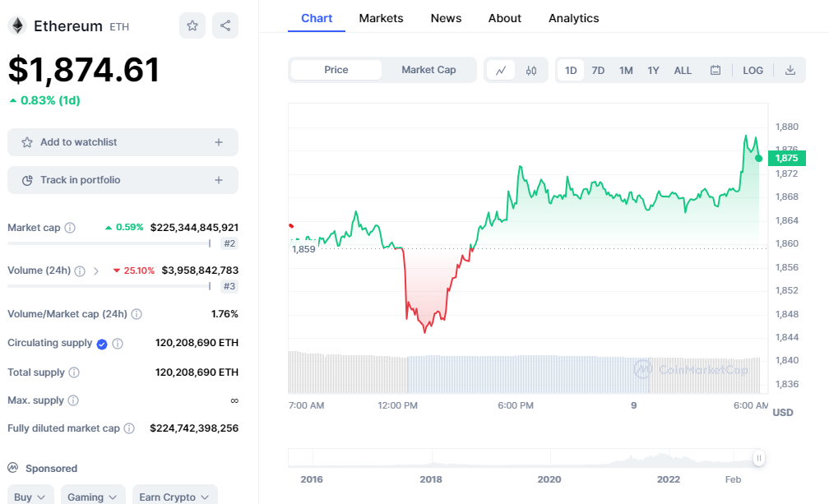Toggle LOG scale on chart
Screen dimensions: 829x504
coord(753,70)
